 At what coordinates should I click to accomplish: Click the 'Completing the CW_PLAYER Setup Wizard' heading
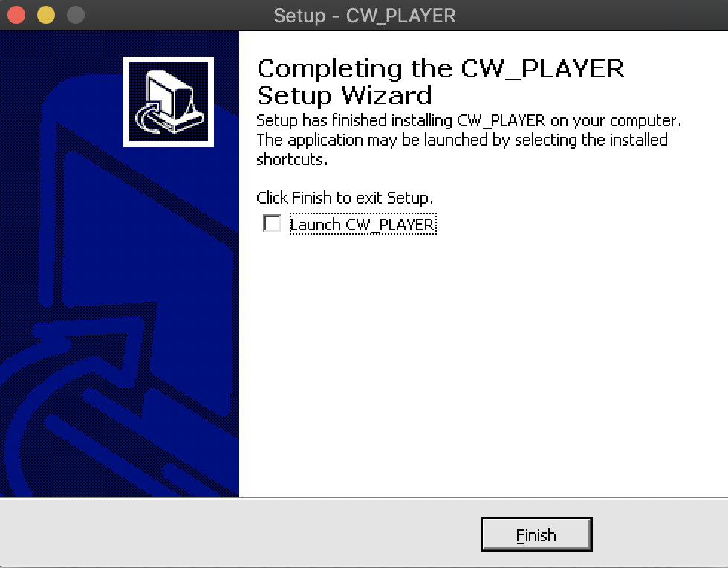[x=440, y=83]
